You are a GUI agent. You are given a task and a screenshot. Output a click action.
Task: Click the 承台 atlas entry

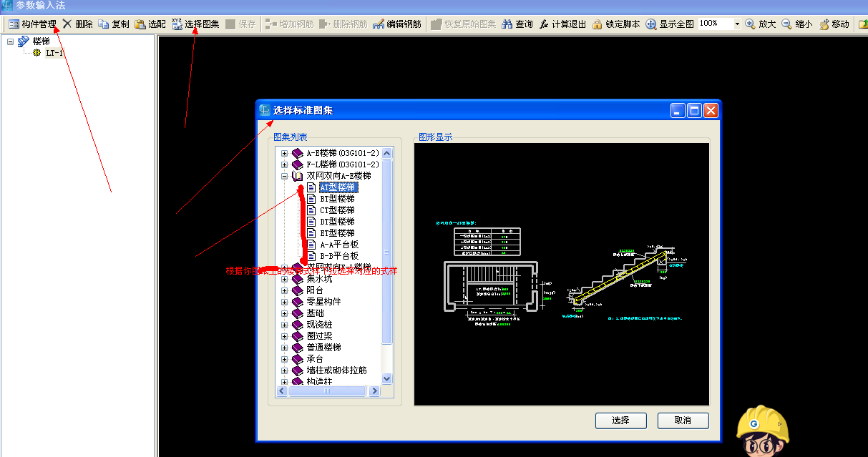(x=315, y=359)
